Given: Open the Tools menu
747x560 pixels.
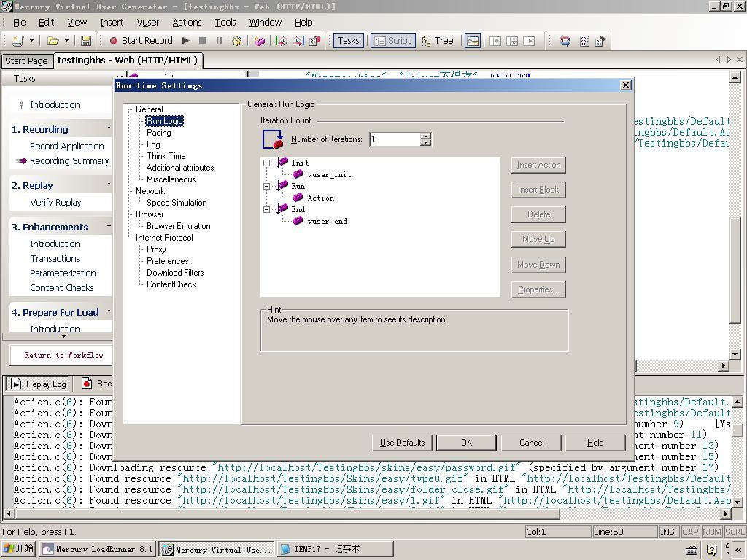Looking at the screenshot, I should tap(225, 23).
